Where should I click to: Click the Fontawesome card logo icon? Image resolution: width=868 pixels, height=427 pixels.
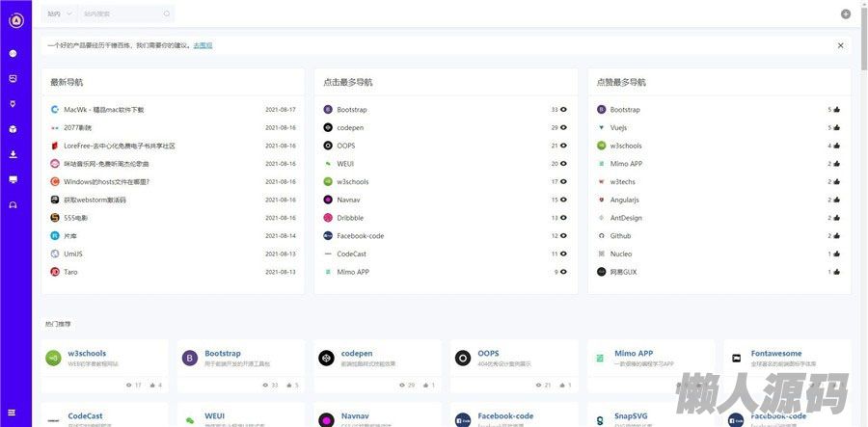point(736,359)
